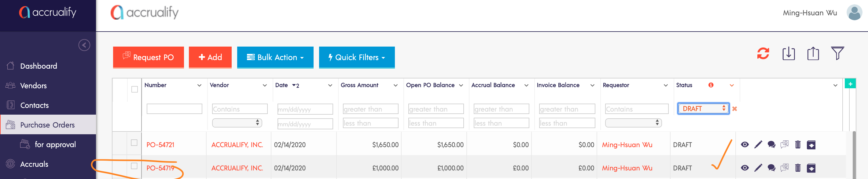The image size is (868, 179).
Task: Collapse the sidebar with the arrow icon
Action: (84, 45)
